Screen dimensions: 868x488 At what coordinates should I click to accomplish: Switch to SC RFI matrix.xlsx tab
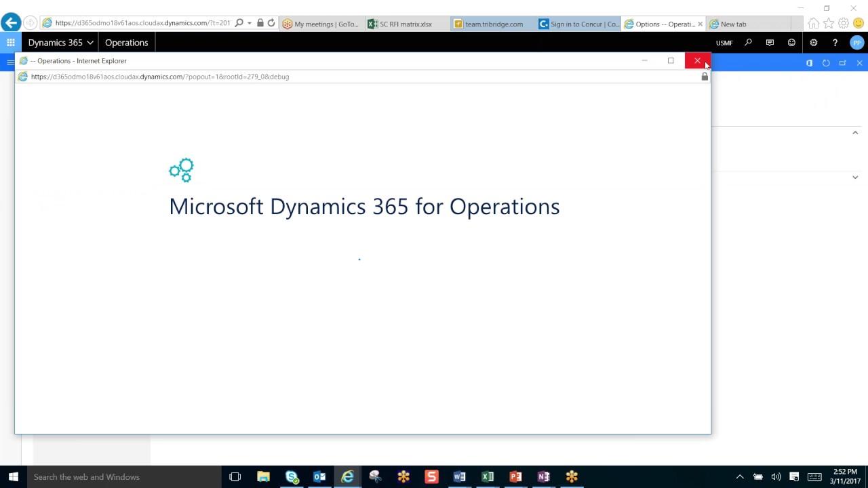tap(406, 24)
